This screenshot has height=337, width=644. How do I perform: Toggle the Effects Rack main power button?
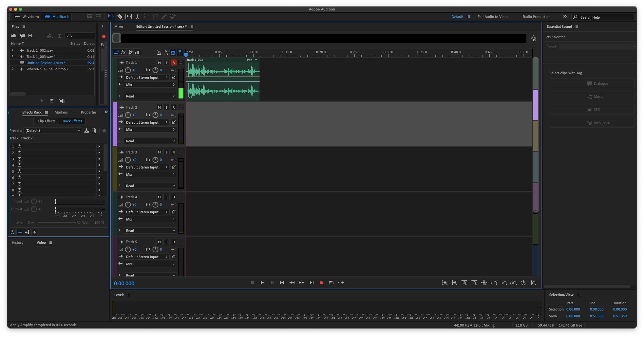click(12, 232)
